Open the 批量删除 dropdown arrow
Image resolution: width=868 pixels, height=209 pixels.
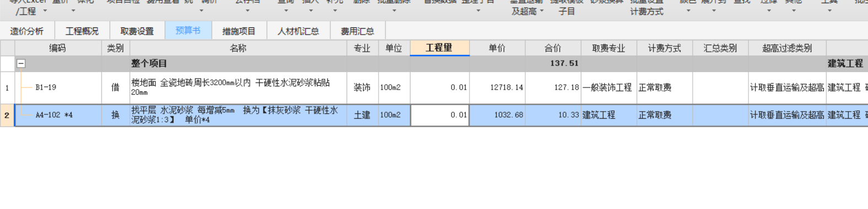[394, 11]
